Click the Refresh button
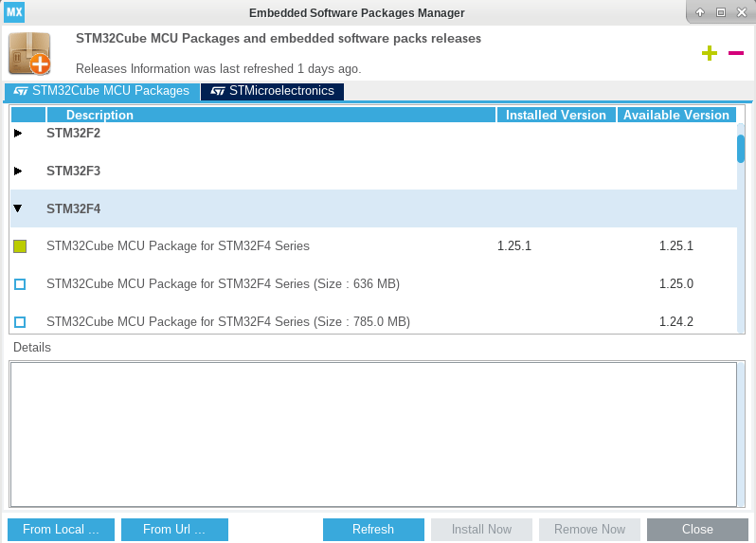The width and height of the screenshot is (756, 543). (x=373, y=530)
